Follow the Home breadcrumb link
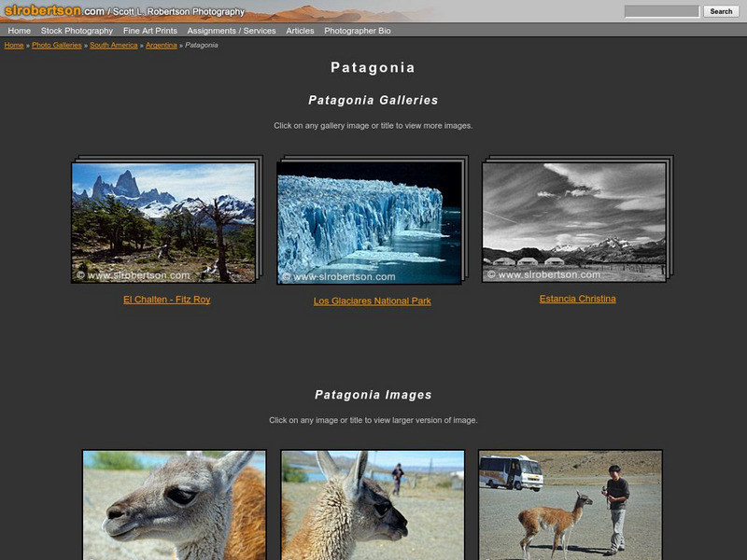 point(14,45)
